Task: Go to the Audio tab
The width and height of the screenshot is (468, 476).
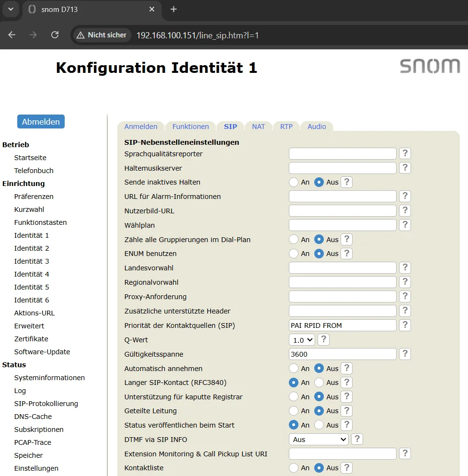Action: point(317,127)
